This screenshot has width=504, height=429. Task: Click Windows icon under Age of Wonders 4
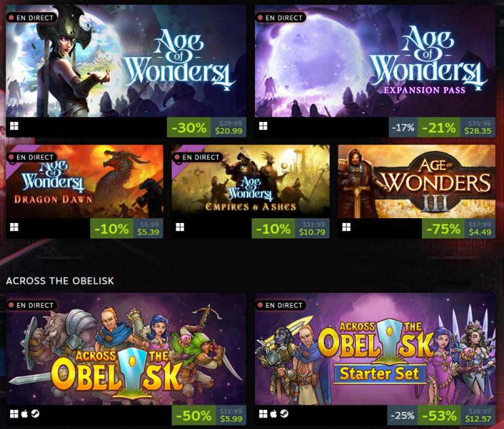[x=14, y=126]
